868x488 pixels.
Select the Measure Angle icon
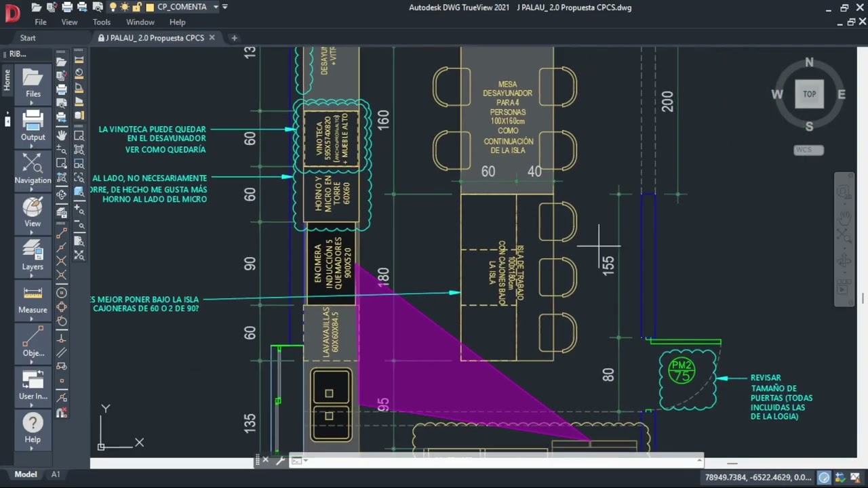(x=79, y=87)
